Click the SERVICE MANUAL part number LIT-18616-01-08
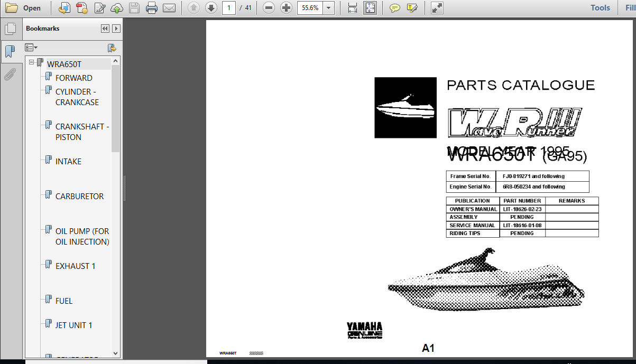The image size is (636, 364). (x=522, y=225)
